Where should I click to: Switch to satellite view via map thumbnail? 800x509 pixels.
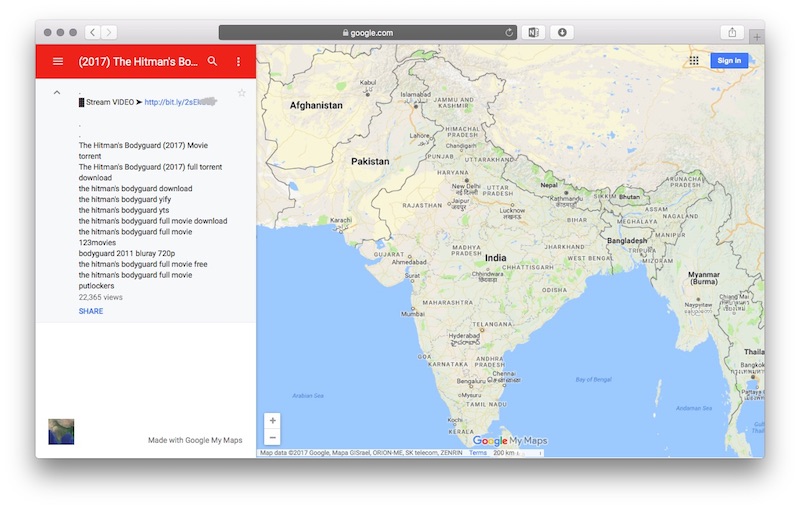61,431
